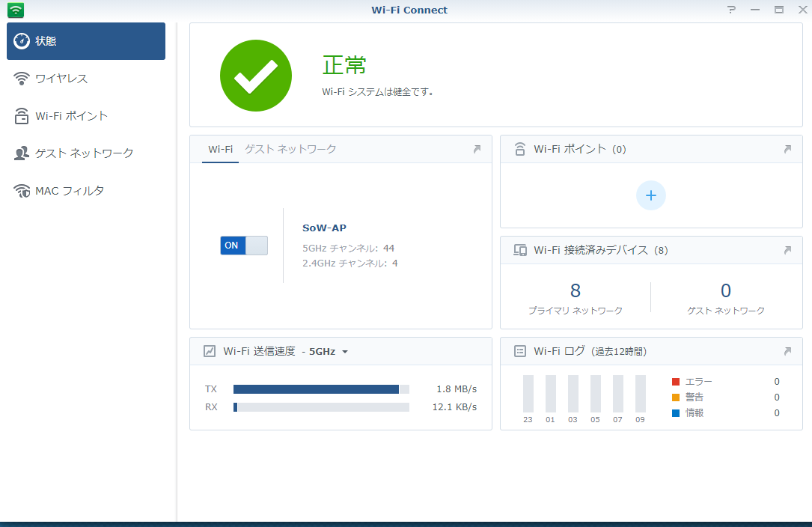Click the green normal status checkmark
The image size is (812, 527).
tap(254, 76)
